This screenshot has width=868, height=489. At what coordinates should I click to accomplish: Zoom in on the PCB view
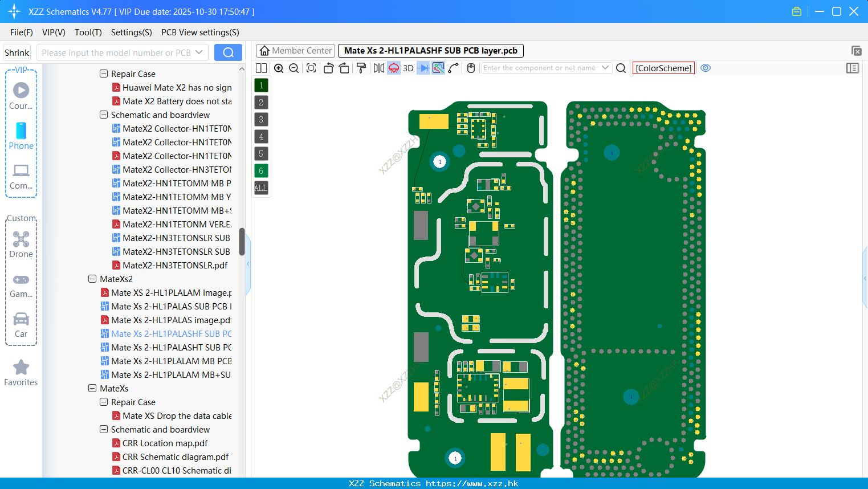point(279,68)
